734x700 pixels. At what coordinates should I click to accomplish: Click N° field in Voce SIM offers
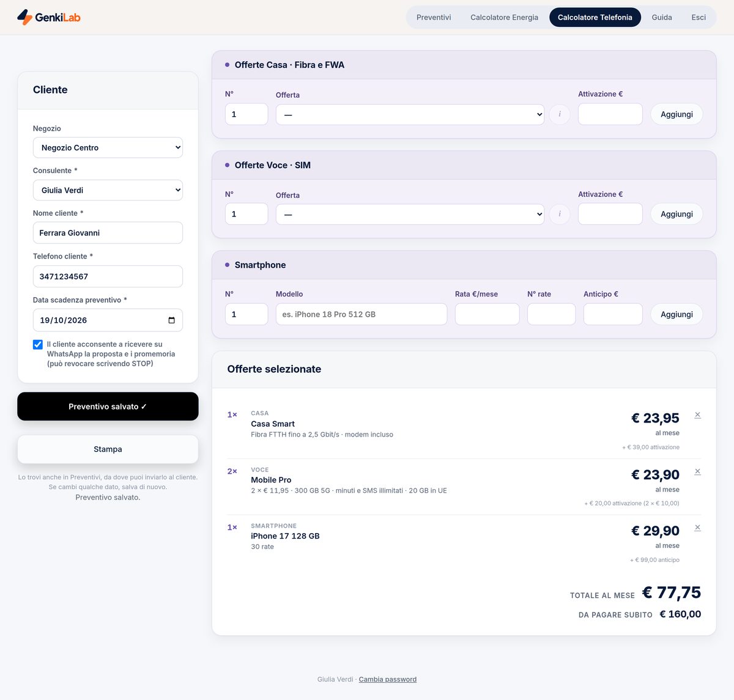click(x=247, y=214)
